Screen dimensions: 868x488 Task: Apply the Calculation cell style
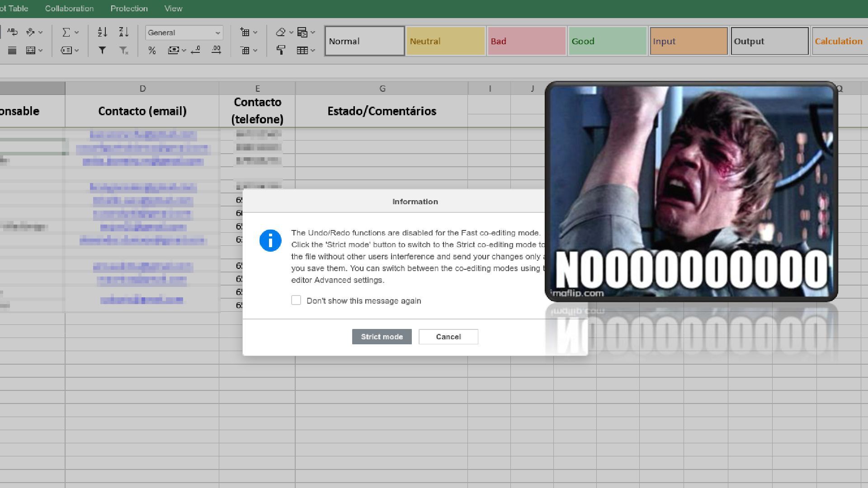point(840,41)
